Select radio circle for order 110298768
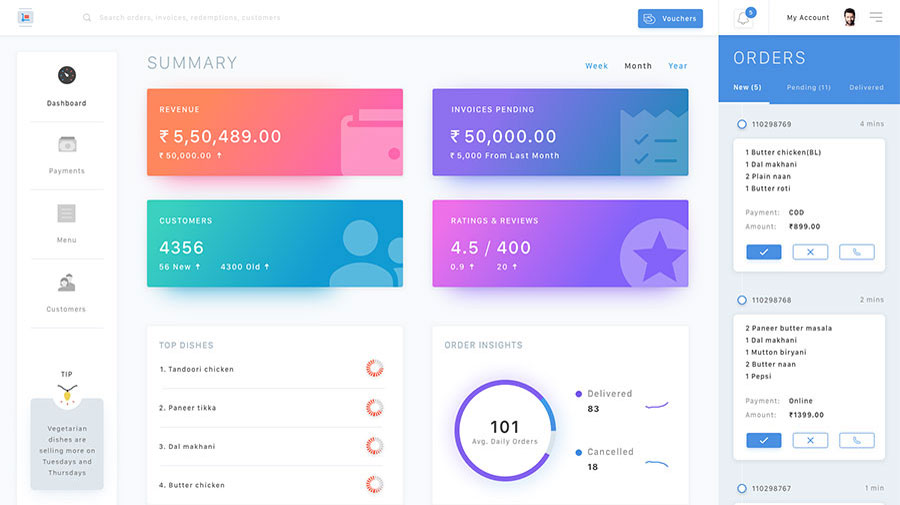 click(741, 300)
